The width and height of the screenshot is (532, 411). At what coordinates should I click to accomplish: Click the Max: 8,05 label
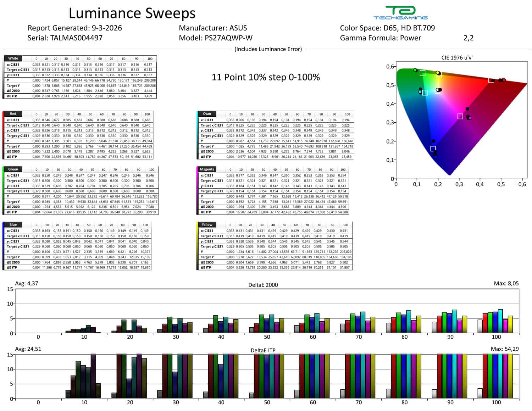point(506,283)
